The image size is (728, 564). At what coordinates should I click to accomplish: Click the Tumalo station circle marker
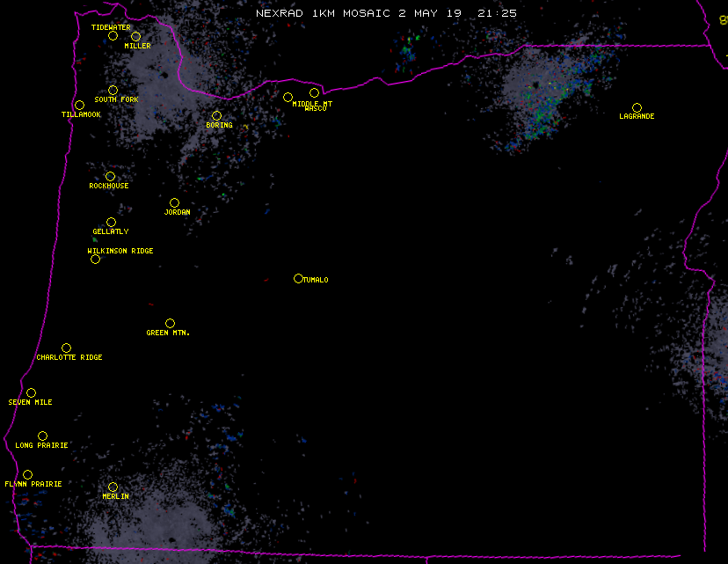(x=298, y=279)
